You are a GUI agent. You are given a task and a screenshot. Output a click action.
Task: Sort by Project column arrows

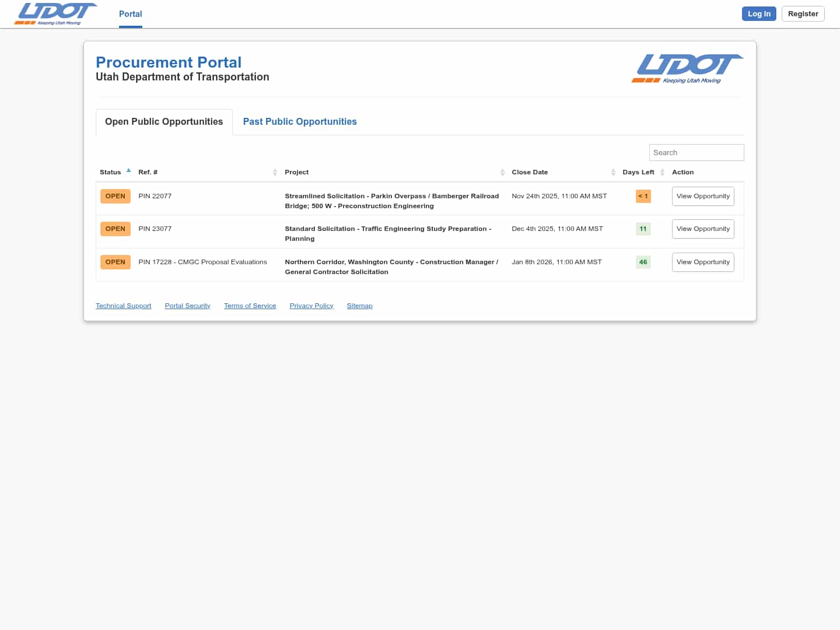pyautogui.click(x=502, y=172)
